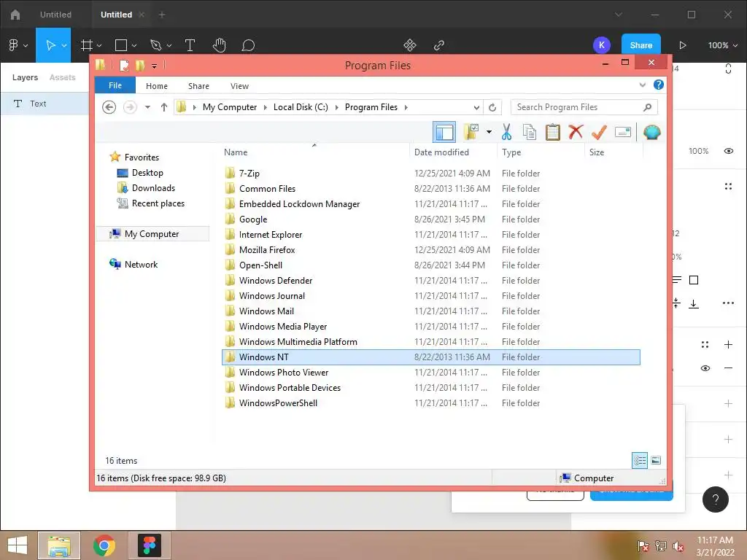Toggle the lower eye icon in Figma panel

[705, 368]
